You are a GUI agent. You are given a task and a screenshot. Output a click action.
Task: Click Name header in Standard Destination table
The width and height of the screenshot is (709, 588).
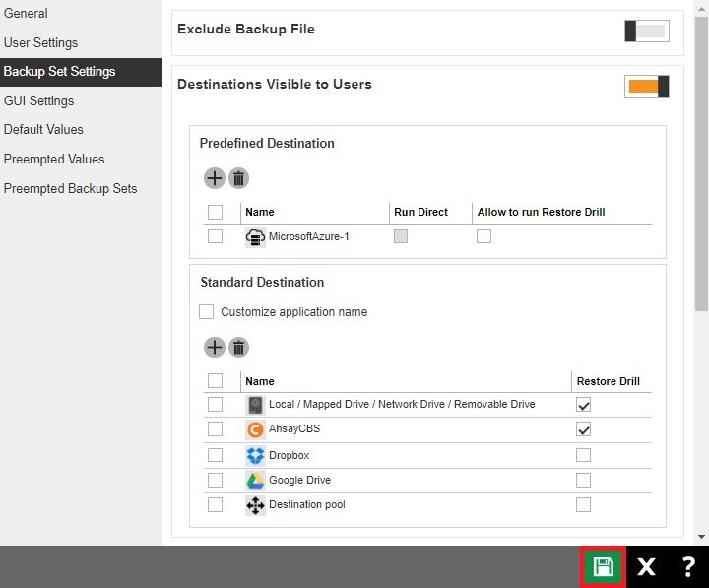pos(260,381)
